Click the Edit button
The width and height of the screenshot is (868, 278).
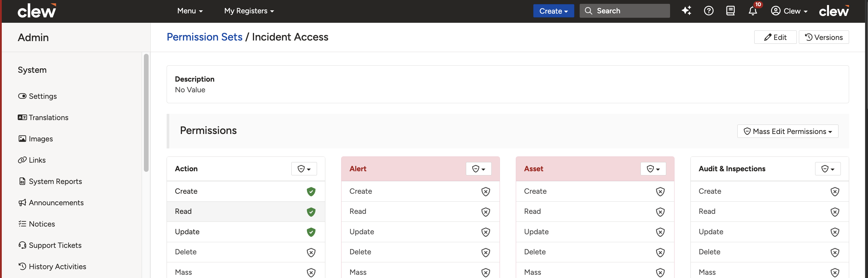tap(775, 37)
